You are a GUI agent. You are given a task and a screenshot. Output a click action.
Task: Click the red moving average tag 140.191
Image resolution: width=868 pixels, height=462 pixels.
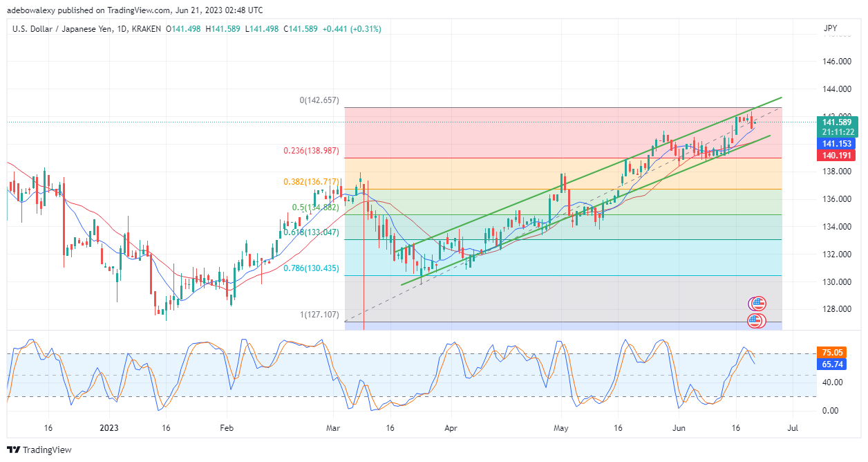(x=835, y=156)
